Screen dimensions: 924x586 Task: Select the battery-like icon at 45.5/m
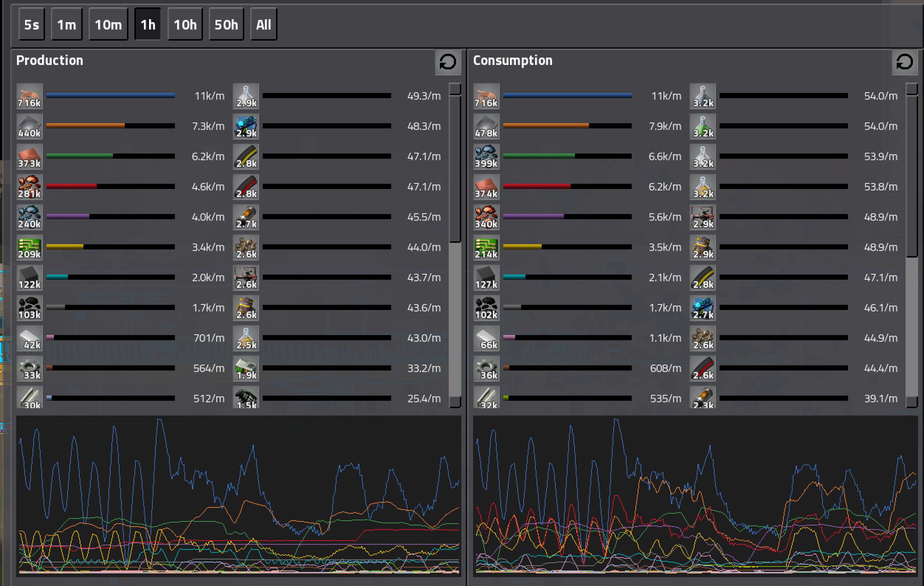click(246, 217)
